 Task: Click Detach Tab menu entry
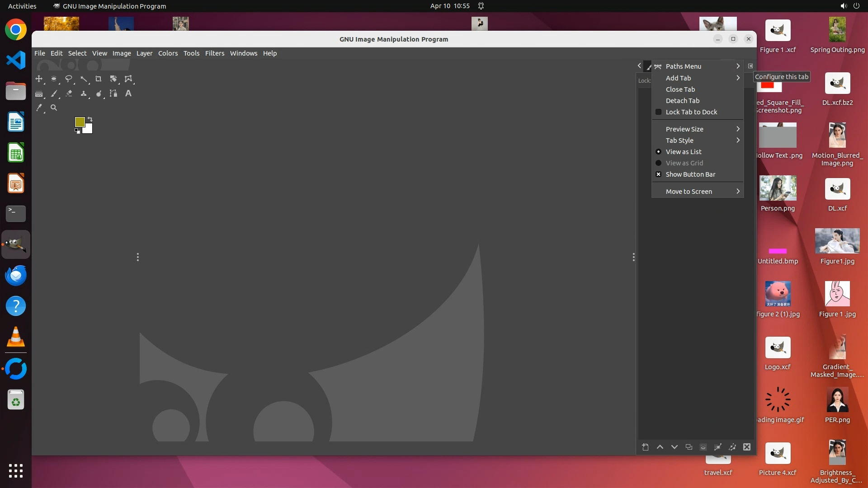tap(682, 101)
